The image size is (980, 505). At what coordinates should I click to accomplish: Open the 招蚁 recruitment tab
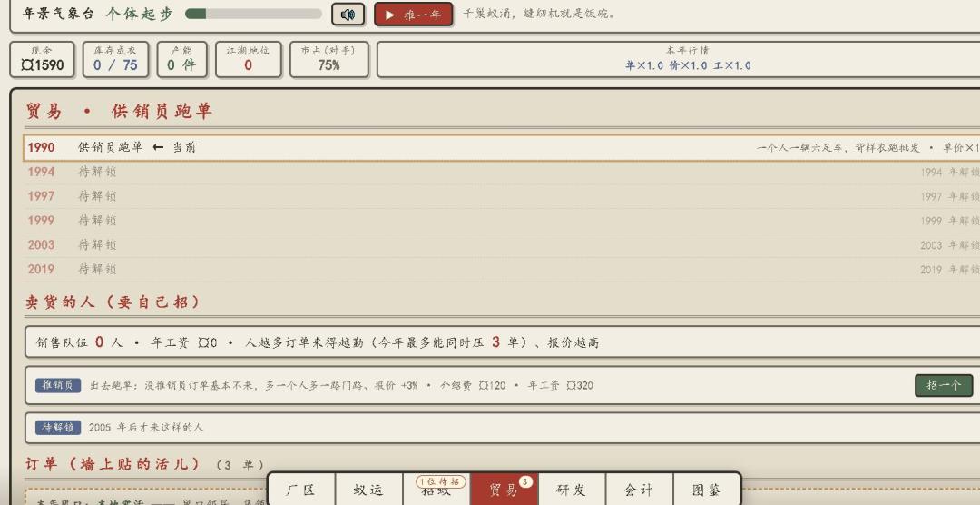[436, 491]
